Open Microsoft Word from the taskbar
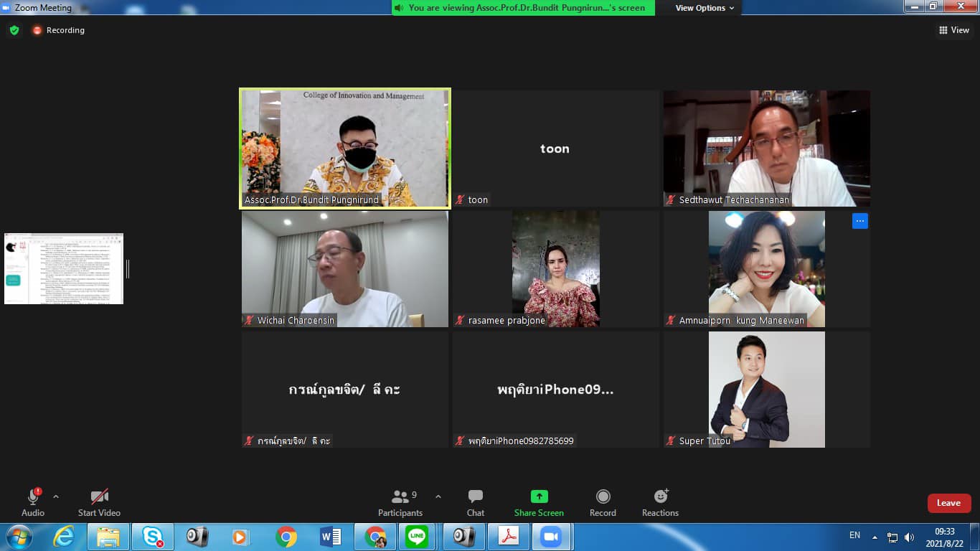 pos(330,537)
